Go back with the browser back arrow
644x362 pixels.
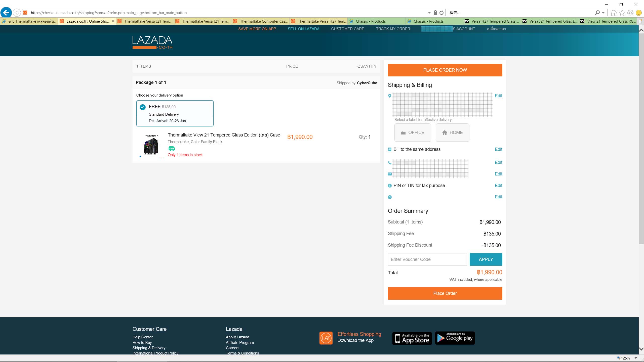[x=6, y=12]
